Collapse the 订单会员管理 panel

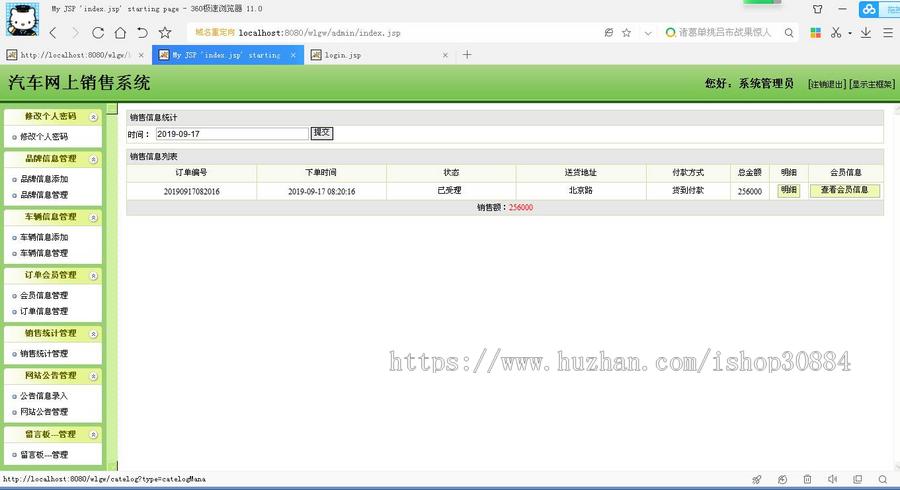(x=93, y=276)
